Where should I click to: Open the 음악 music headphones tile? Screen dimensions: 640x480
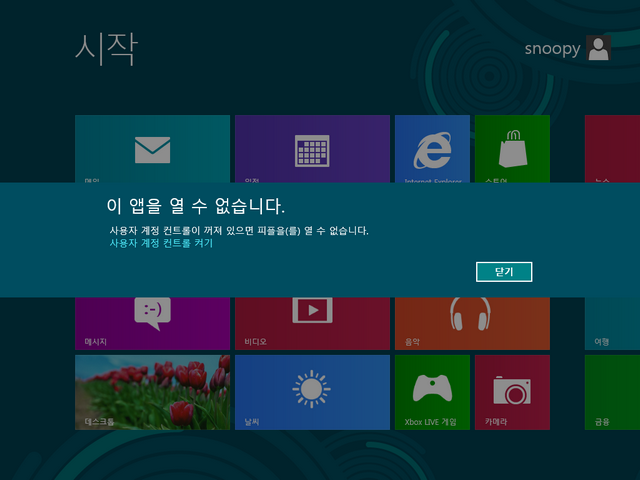pyautogui.click(x=472, y=323)
